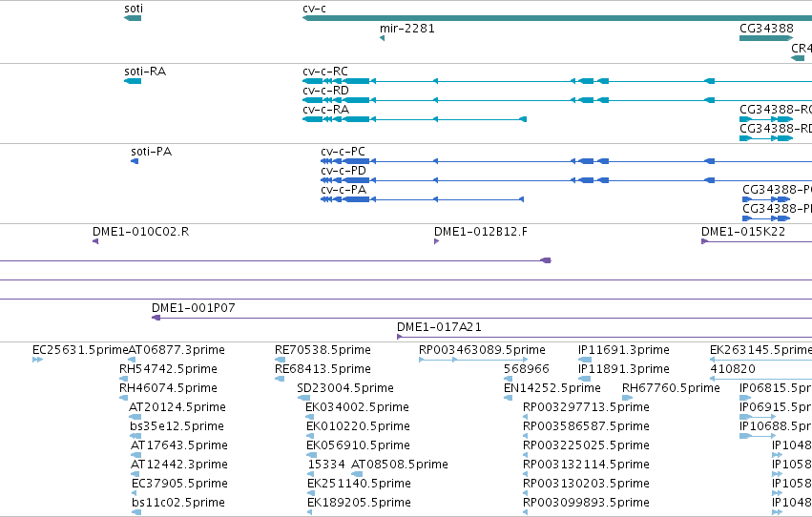812x517 pixels.
Task: Click the RH67760.5prime EST glyph
Action: coord(627,398)
